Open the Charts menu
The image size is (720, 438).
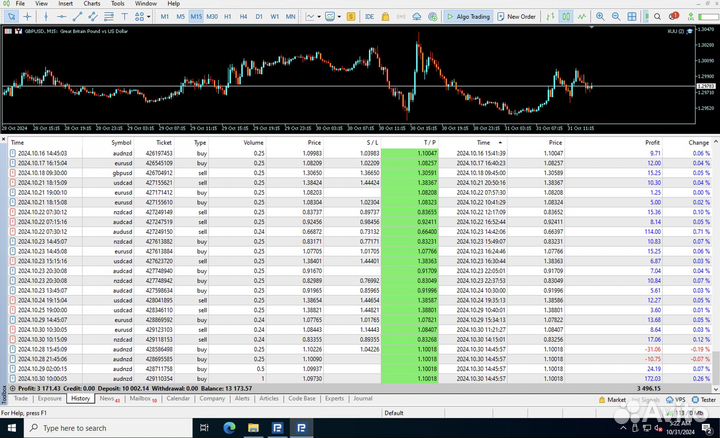91,4
